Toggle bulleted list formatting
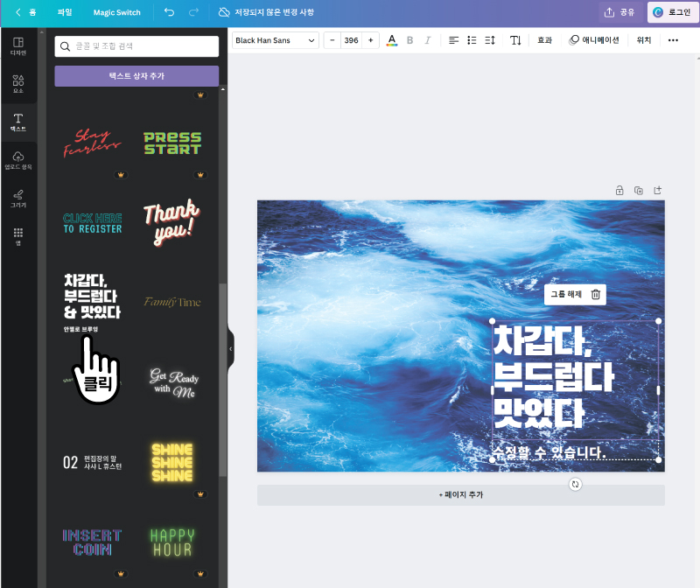Viewport: 700px width, 588px height. pos(470,40)
